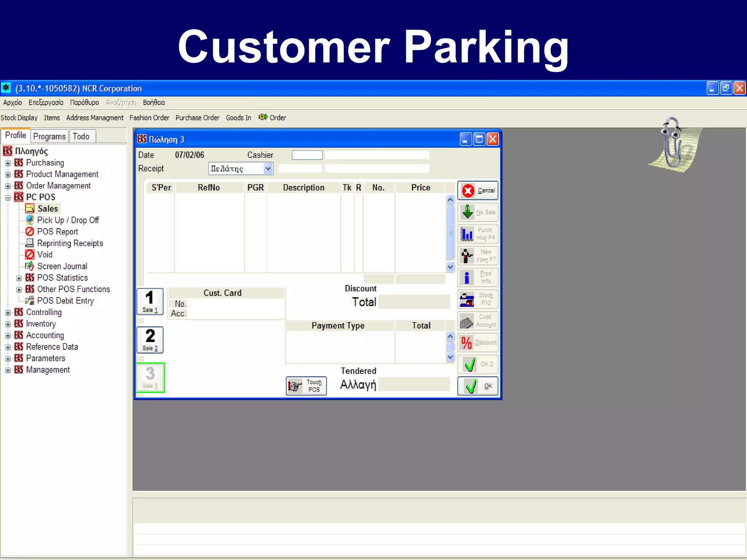This screenshot has height=560, width=747.
Task: Expand the Order Management node
Action: coord(8,186)
